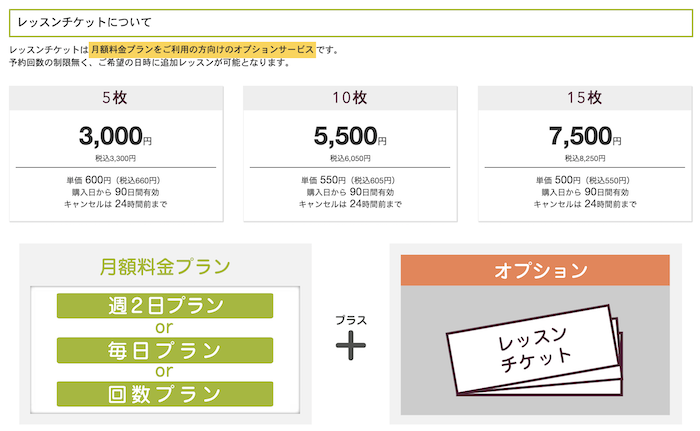Click the 5,500円 price

[x=350, y=136]
